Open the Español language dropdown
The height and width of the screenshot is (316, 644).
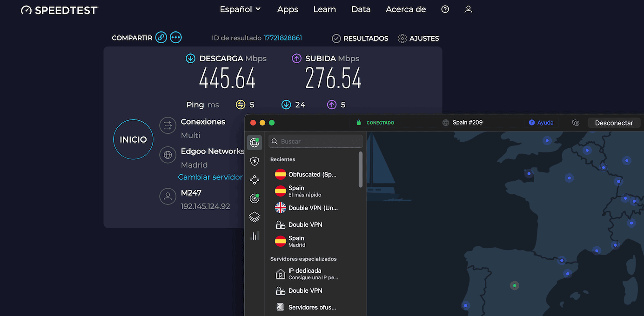(x=240, y=9)
